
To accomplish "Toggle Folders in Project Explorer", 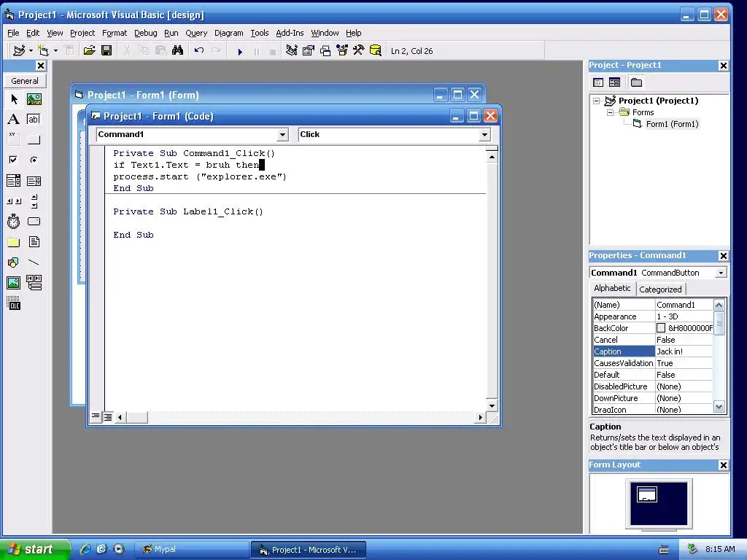I will coord(636,82).
